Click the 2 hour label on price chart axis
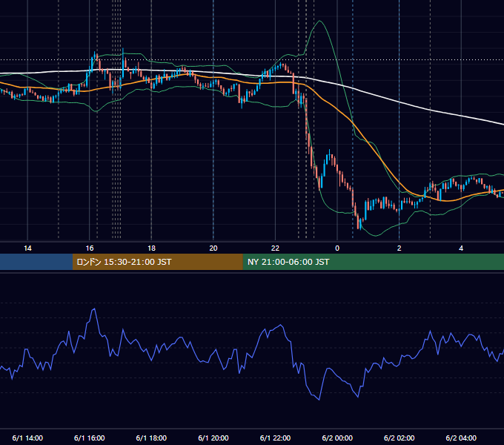 399,248
